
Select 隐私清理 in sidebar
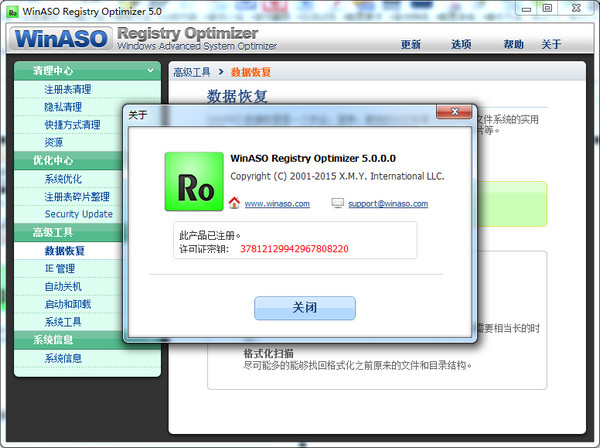(63, 107)
